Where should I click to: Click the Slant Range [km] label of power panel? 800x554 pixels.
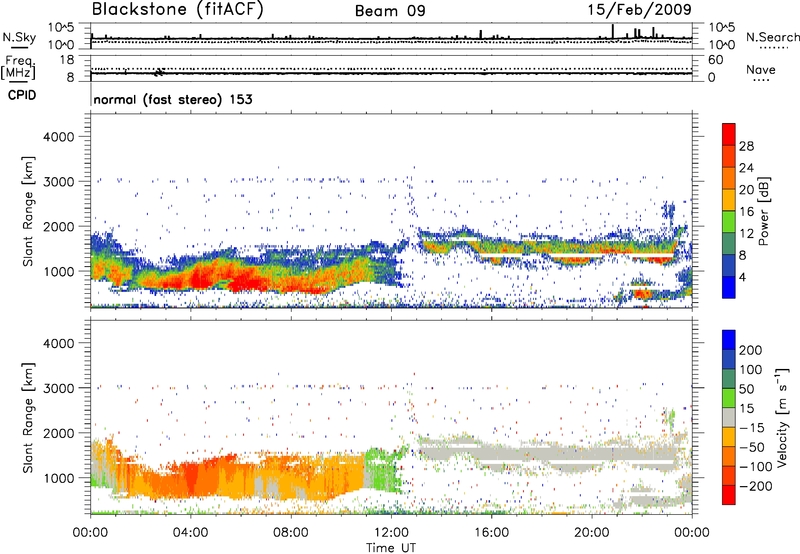[28, 211]
